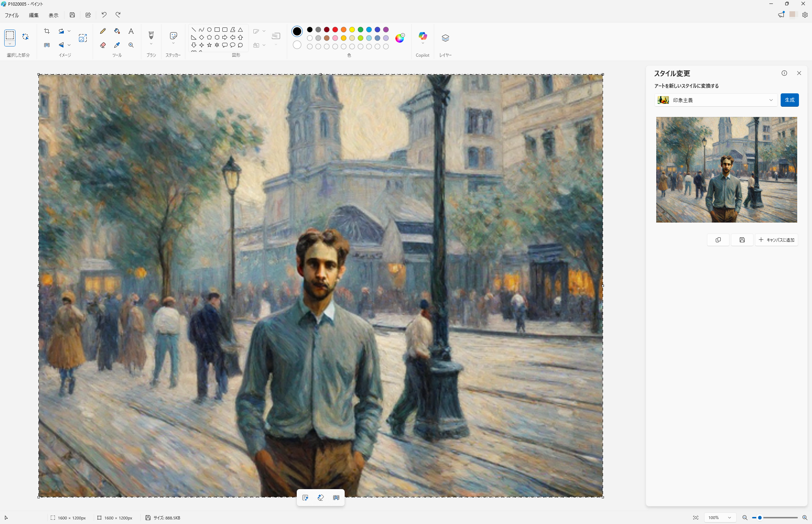Open the 印象主義 style dropdown
This screenshot has width=812, height=524.
[715, 100]
